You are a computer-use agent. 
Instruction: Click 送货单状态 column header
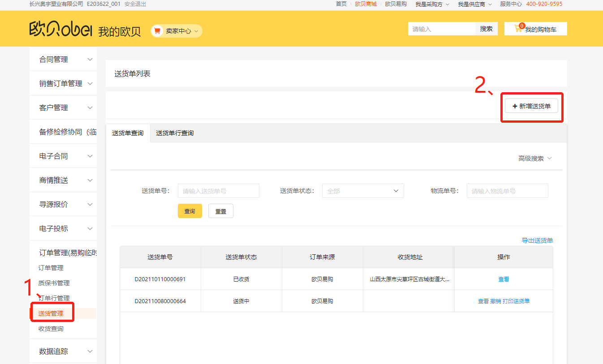[241, 257]
